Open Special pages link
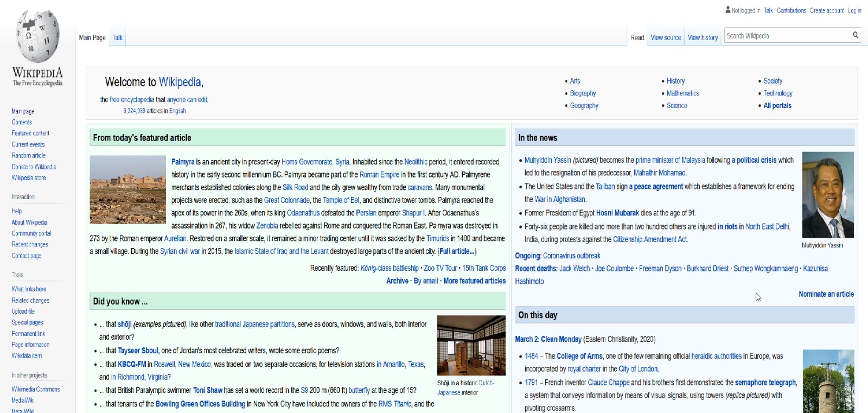Image resolution: width=868 pixels, height=413 pixels. point(27,322)
